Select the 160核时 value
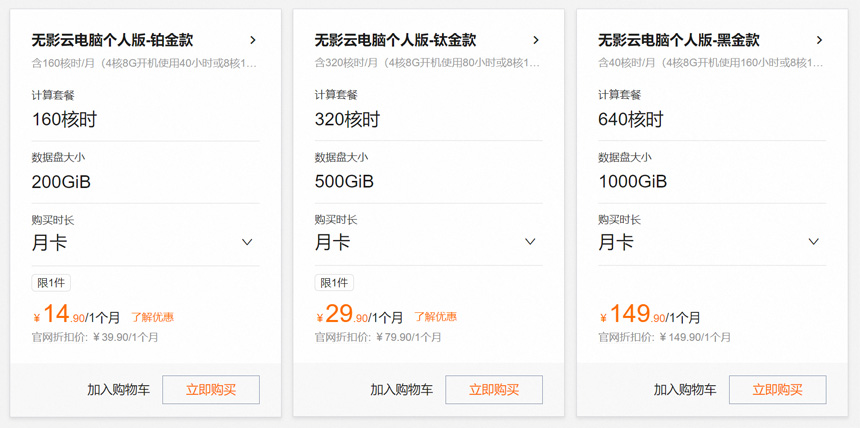Screen dimensions: 860x428 coord(64,120)
